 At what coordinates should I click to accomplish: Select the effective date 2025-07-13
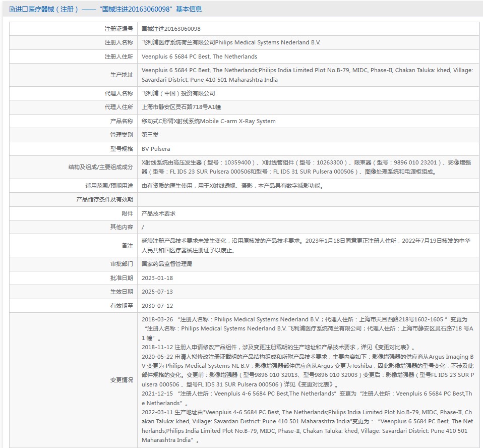pyautogui.click(x=157, y=292)
